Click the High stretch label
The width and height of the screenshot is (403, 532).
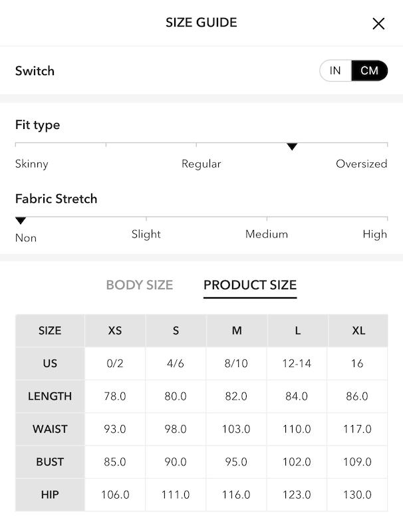(x=375, y=234)
